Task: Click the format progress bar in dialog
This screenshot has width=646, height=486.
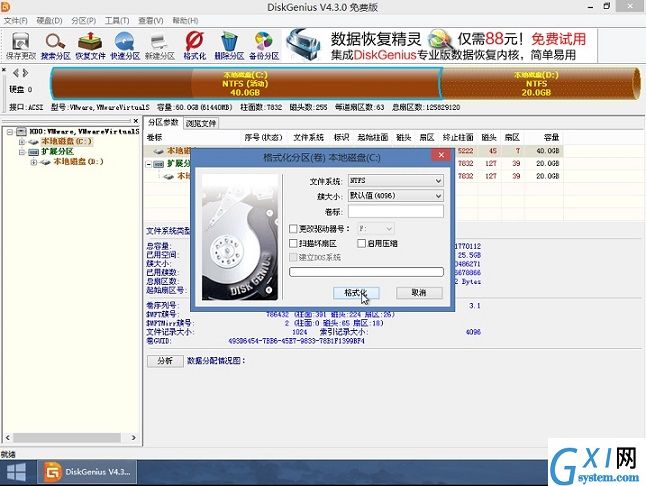Action: pyautogui.click(x=366, y=271)
